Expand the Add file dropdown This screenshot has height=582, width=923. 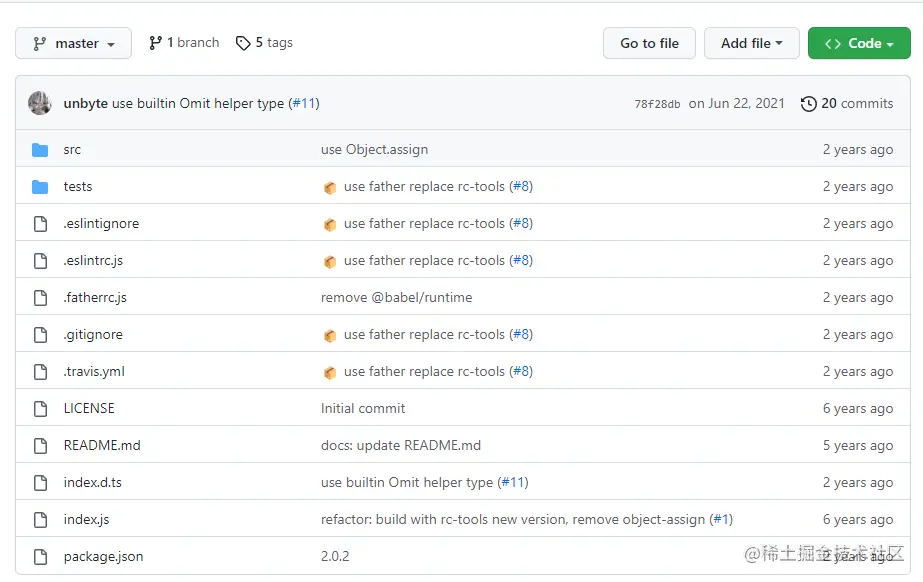tap(752, 44)
